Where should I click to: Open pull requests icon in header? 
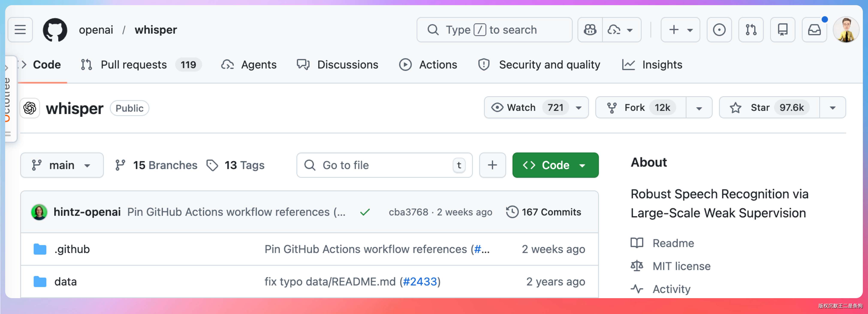pos(751,30)
